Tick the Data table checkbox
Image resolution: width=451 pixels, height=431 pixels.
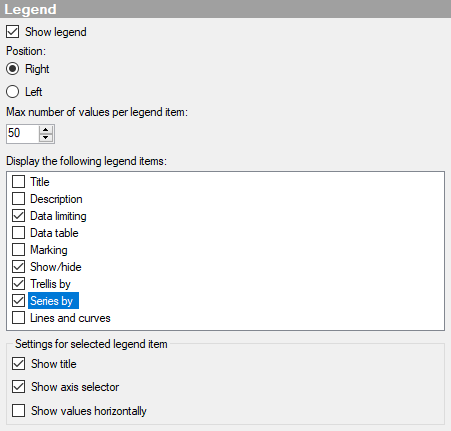tap(18, 233)
